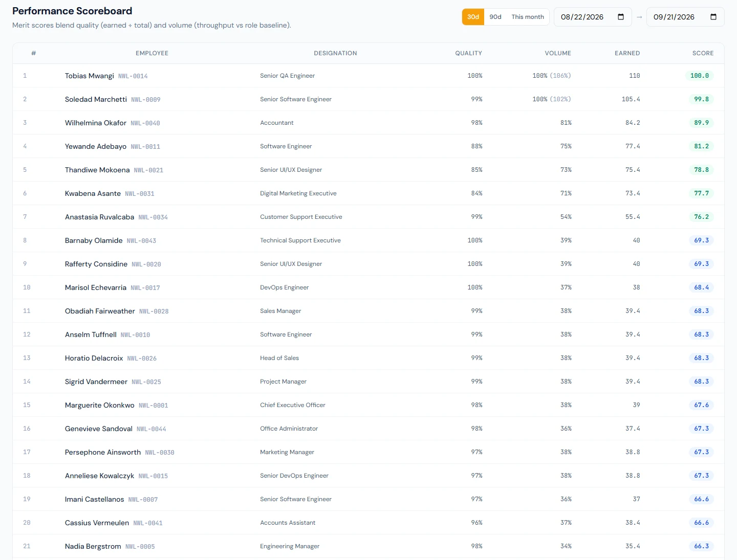Click the 99.8 score badge
737x560 pixels.
click(x=701, y=99)
